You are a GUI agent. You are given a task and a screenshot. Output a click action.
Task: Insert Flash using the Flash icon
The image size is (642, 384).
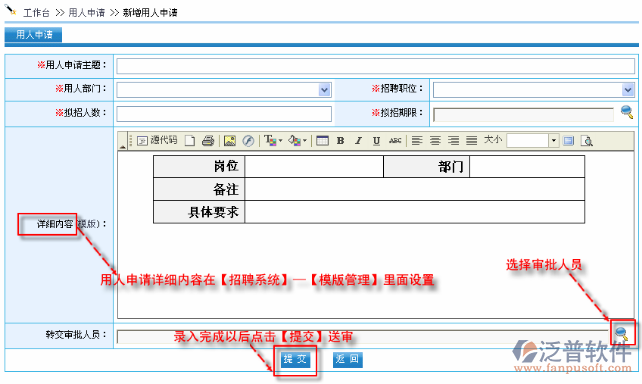tap(248, 141)
